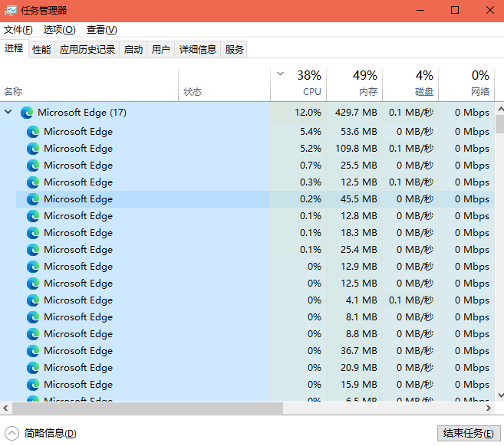Click the 12.0% CPU cell of the Edge group
The width and height of the screenshot is (504, 446).
(298, 113)
